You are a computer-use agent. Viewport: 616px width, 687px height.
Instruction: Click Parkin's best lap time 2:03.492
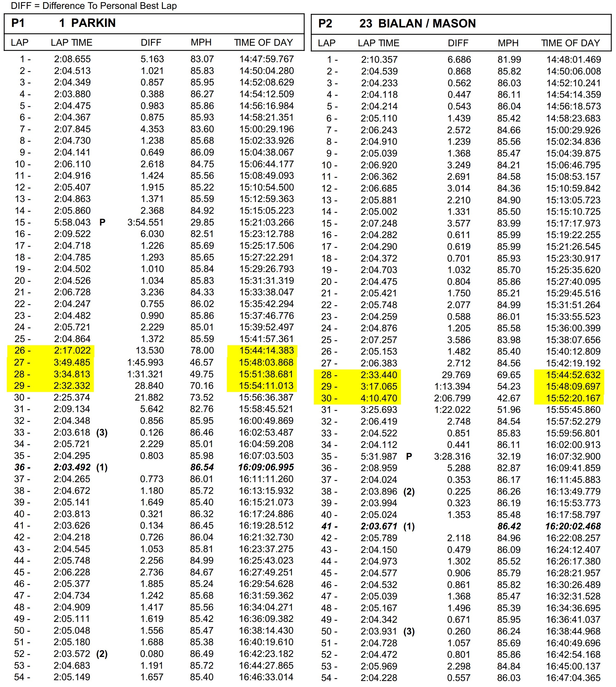(72, 467)
